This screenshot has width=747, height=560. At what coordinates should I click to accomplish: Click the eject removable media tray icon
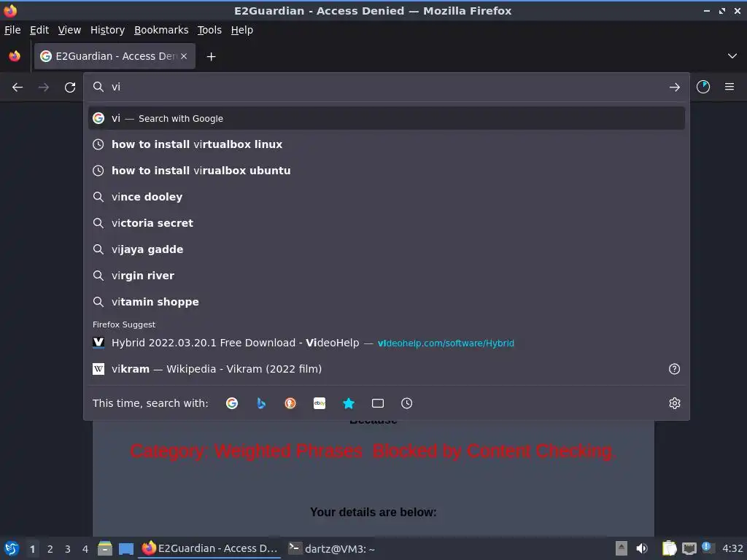coord(622,548)
